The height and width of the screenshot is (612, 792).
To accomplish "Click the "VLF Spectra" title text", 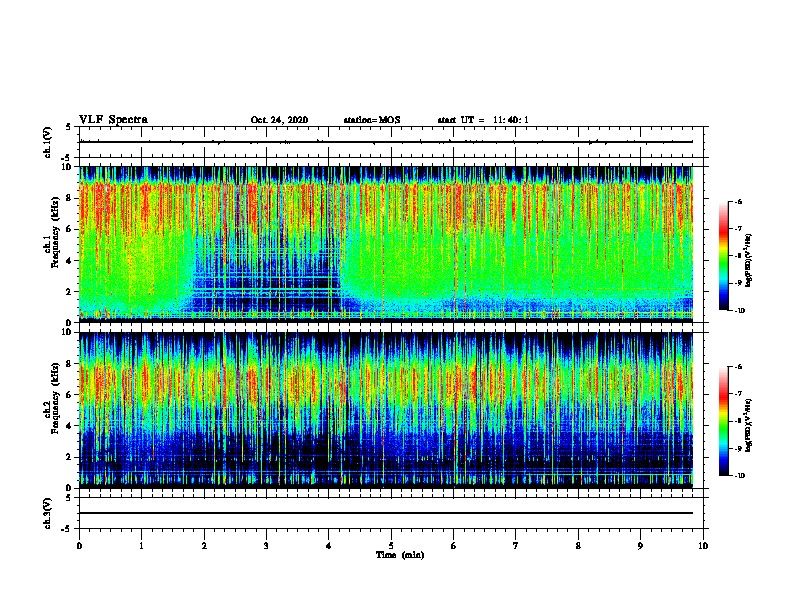I will pos(113,120).
